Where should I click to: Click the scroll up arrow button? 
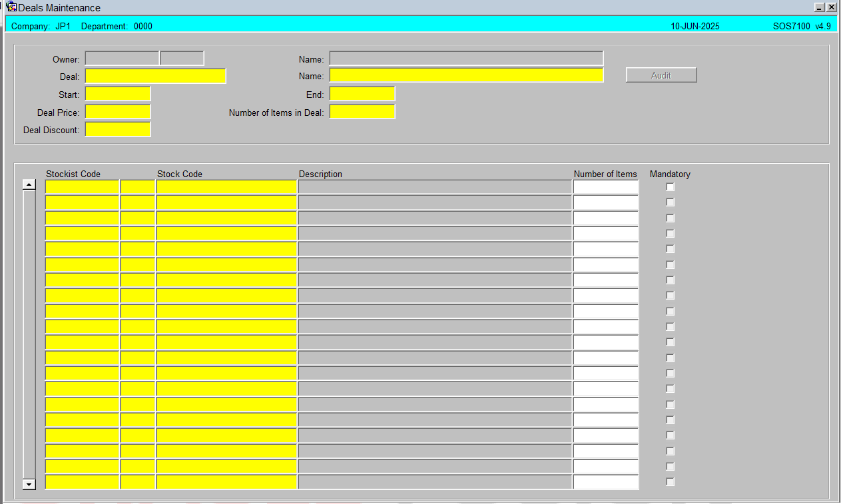tap(29, 184)
